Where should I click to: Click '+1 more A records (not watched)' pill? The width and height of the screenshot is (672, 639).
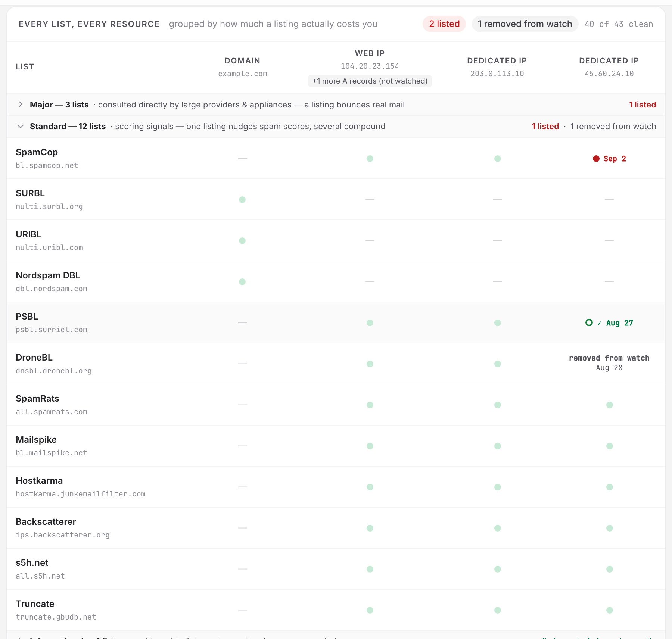(x=370, y=81)
